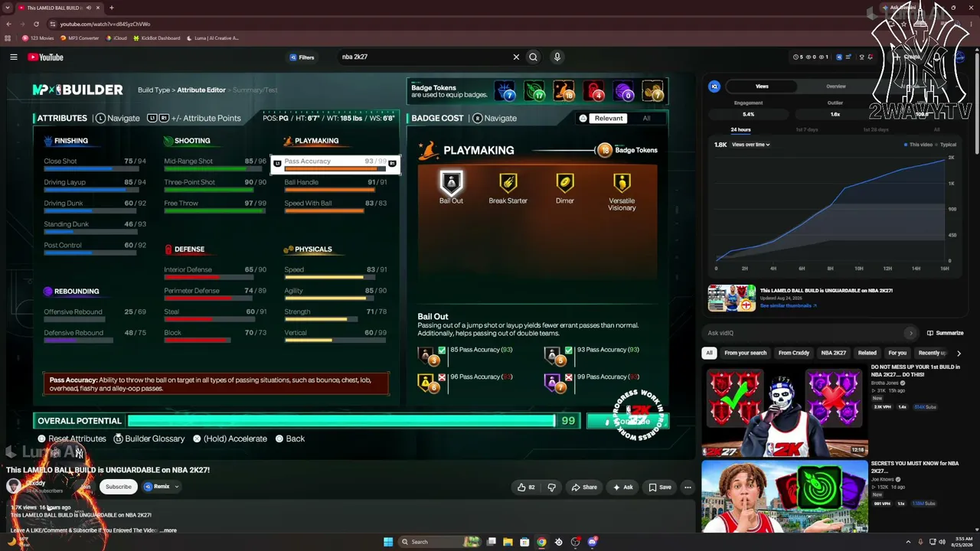Select the Close Shot attribute
Image resolution: width=980 pixels, height=551 pixels.
pyautogui.click(x=95, y=163)
